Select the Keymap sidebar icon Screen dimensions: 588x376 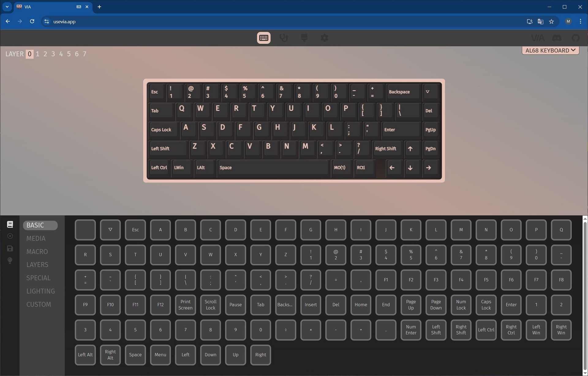(x=10, y=224)
